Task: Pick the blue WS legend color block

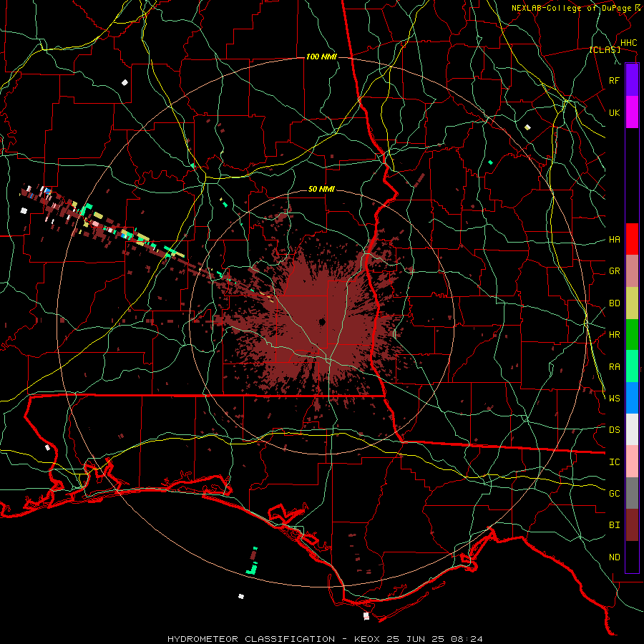Action: (x=632, y=398)
